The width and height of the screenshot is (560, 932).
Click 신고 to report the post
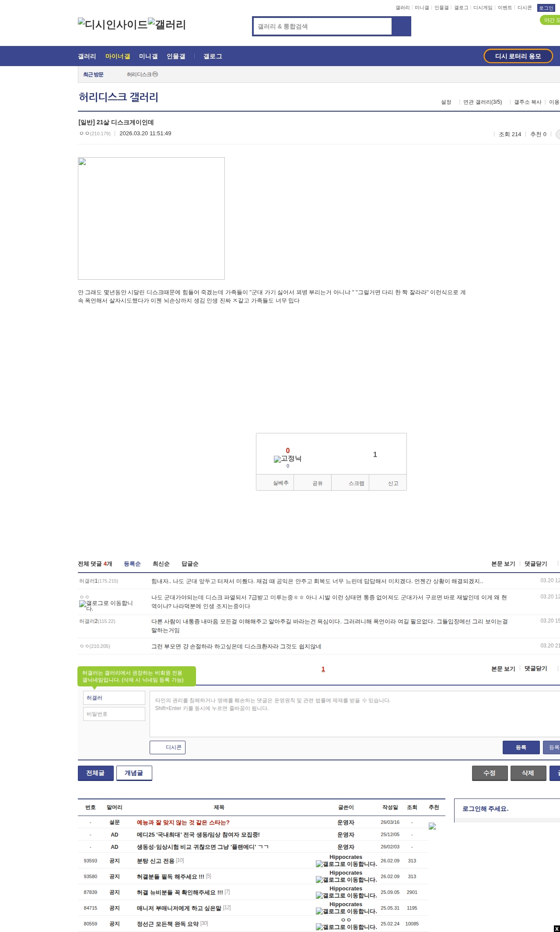[388, 483]
